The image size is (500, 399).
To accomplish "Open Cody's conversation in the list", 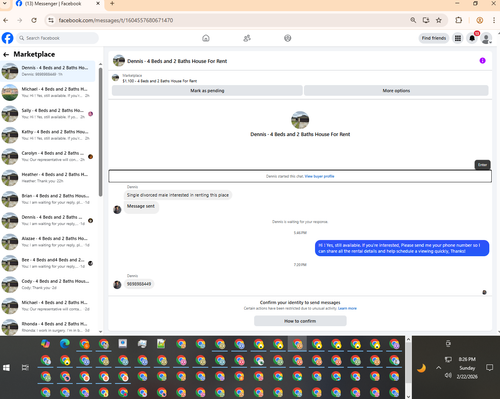I will tap(48, 284).
